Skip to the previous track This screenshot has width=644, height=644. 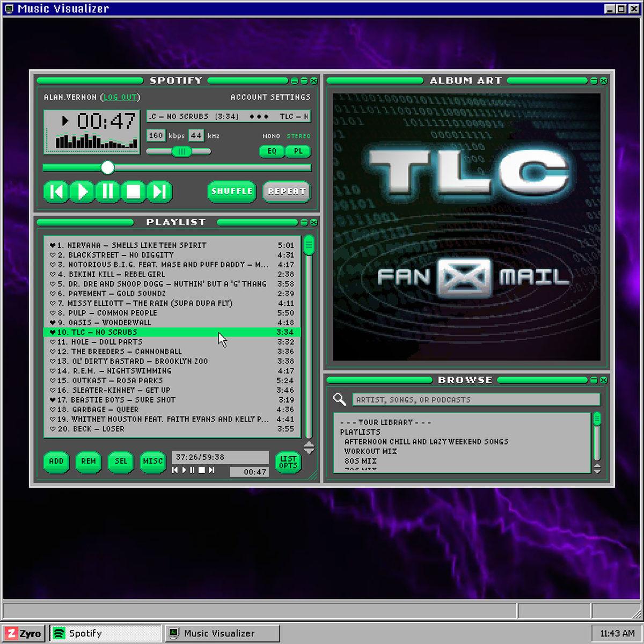56,192
